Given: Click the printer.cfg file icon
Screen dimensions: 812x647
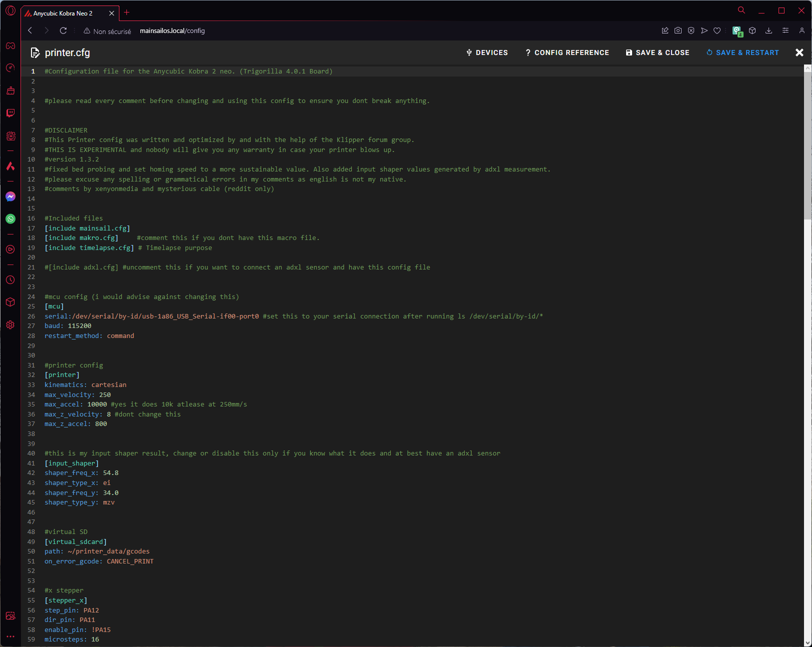Looking at the screenshot, I should coord(35,52).
